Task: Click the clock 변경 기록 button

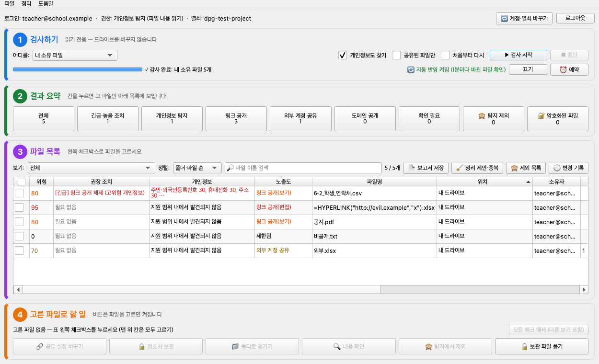Action: [x=568, y=168]
